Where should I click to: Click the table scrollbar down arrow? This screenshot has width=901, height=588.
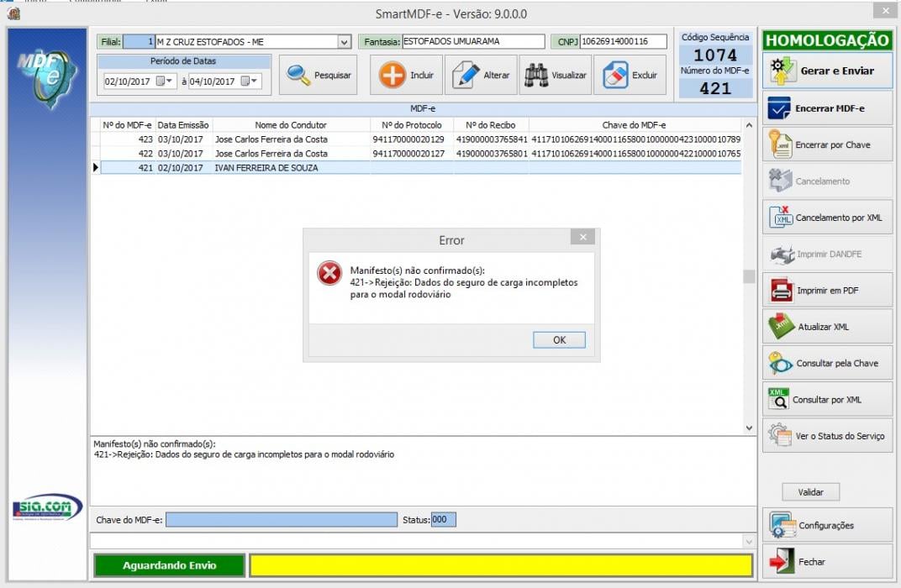749,428
